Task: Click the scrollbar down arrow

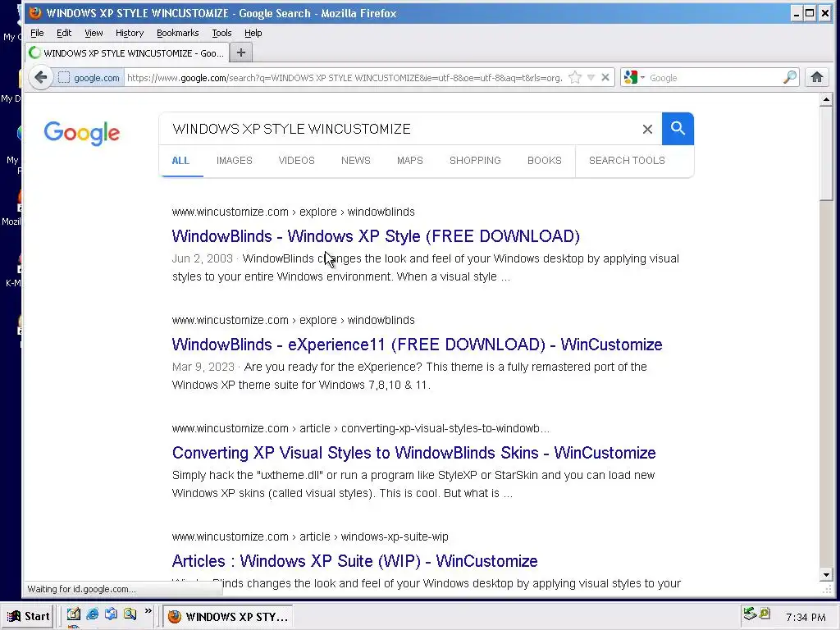Action: pyautogui.click(x=826, y=575)
